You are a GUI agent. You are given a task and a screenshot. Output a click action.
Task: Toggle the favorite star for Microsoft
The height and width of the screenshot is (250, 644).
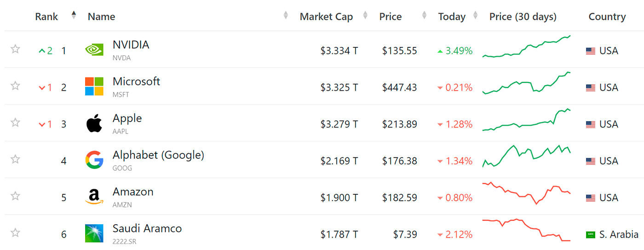pyautogui.click(x=16, y=86)
